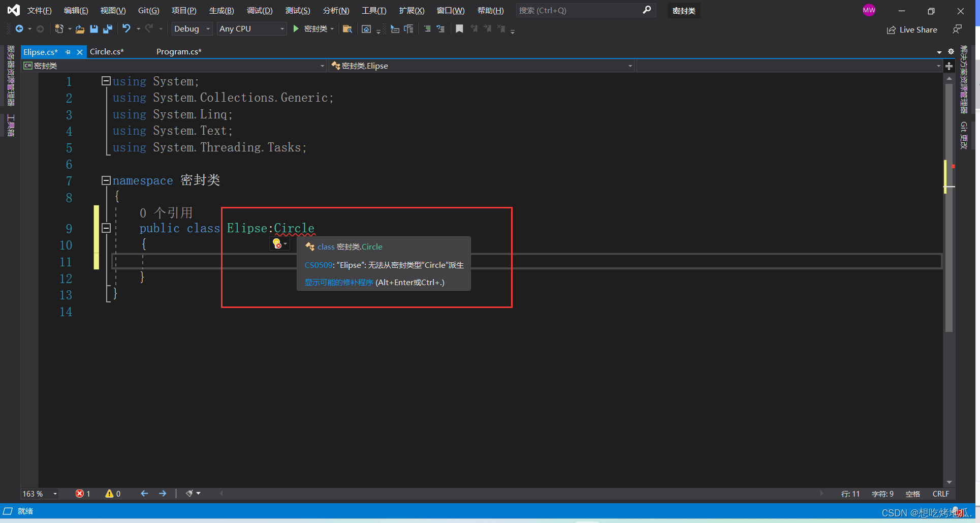The image size is (980, 523).
Task: Open the 工具(T) menu
Action: coord(374,11)
